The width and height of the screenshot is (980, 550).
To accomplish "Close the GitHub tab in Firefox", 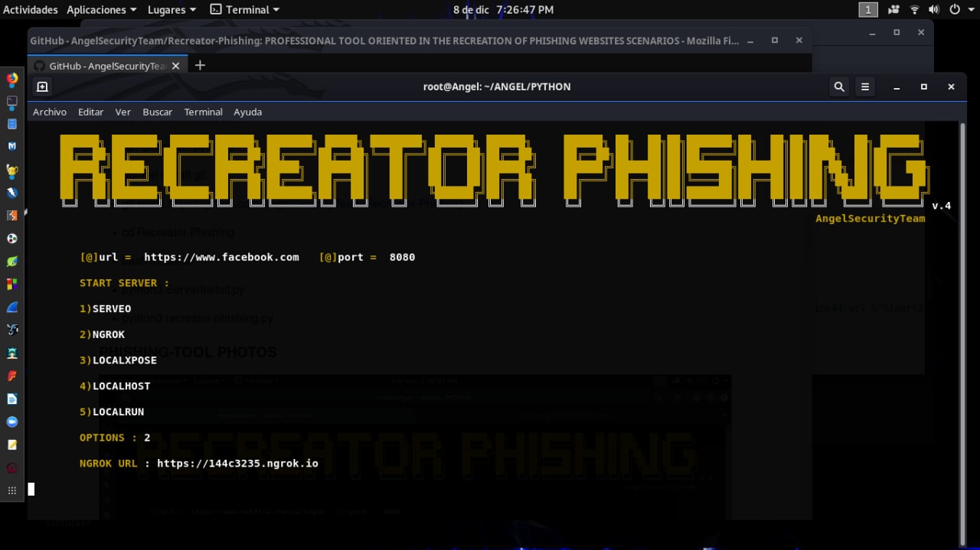I will (175, 66).
